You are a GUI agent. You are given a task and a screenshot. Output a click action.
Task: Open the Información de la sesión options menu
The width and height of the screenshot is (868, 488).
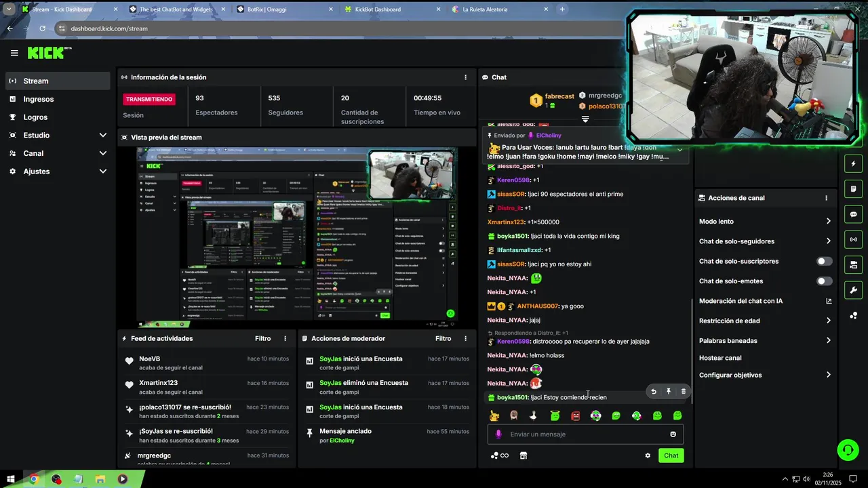465,77
